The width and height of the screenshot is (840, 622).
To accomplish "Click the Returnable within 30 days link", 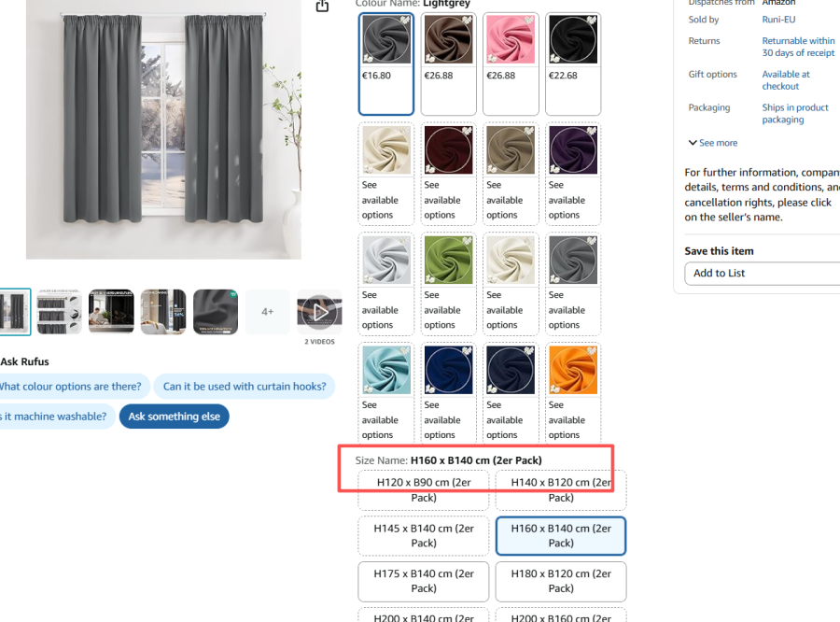I will (x=798, y=47).
